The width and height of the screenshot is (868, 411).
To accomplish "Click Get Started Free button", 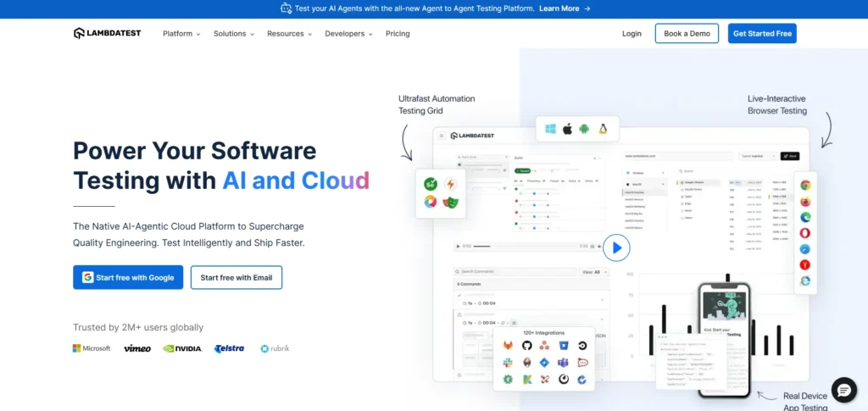I will click(762, 33).
